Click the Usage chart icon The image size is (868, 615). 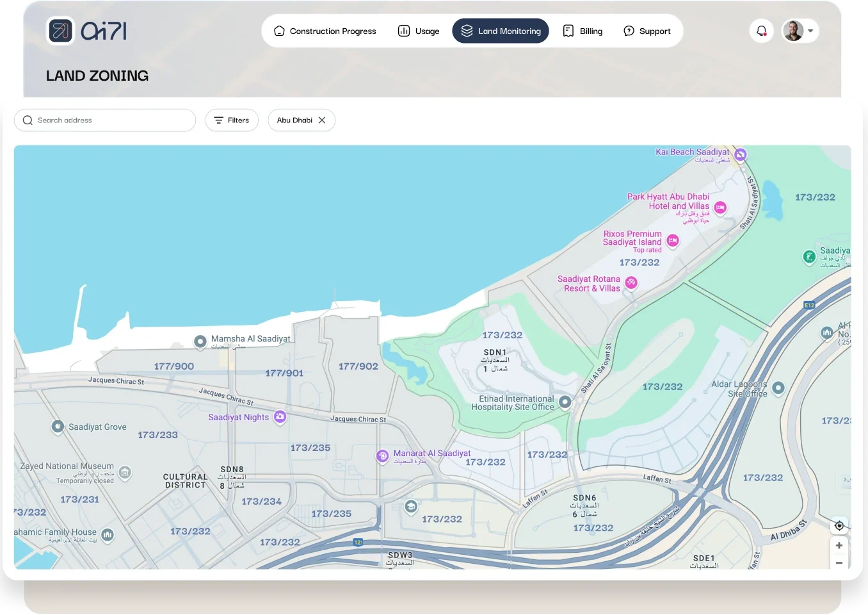pyautogui.click(x=404, y=31)
